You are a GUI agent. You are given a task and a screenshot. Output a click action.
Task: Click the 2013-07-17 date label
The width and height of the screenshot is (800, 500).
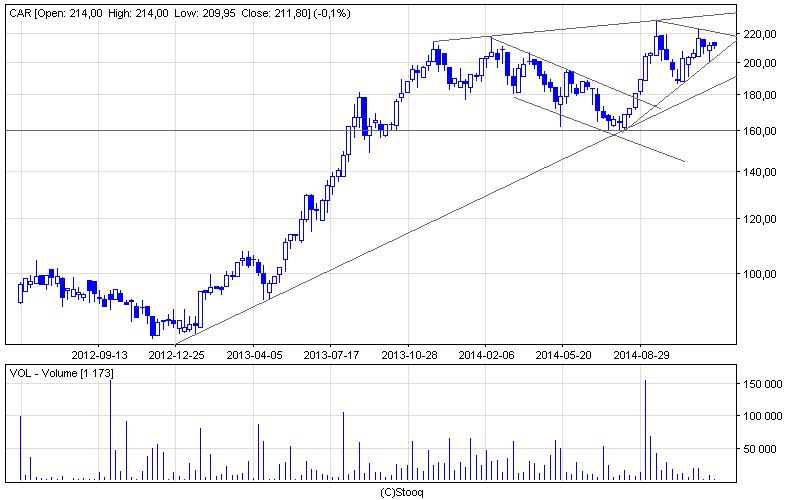[332, 355]
